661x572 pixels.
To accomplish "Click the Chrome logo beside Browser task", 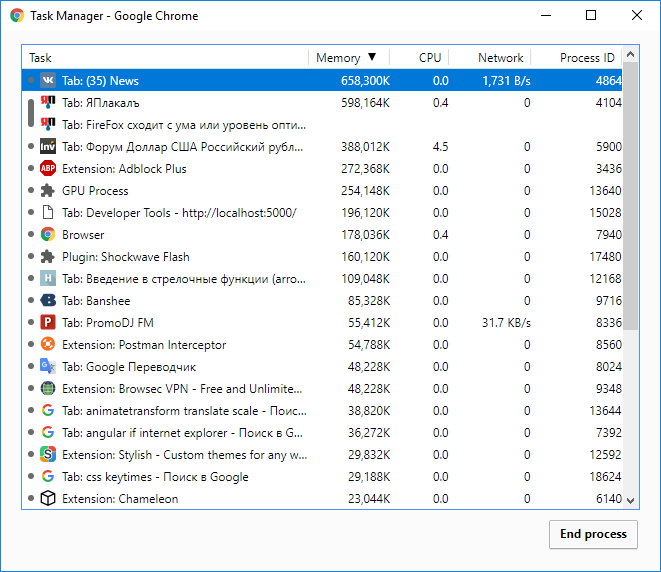I will point(48,234).
